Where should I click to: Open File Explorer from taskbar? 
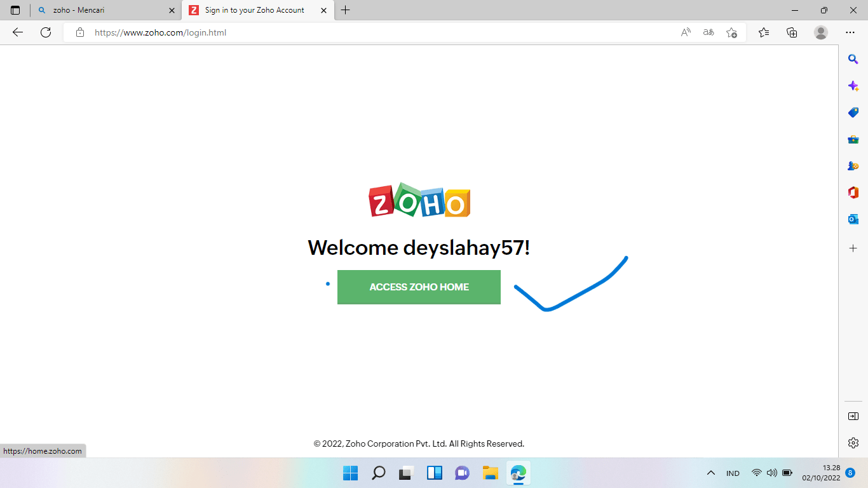[490, 473]
